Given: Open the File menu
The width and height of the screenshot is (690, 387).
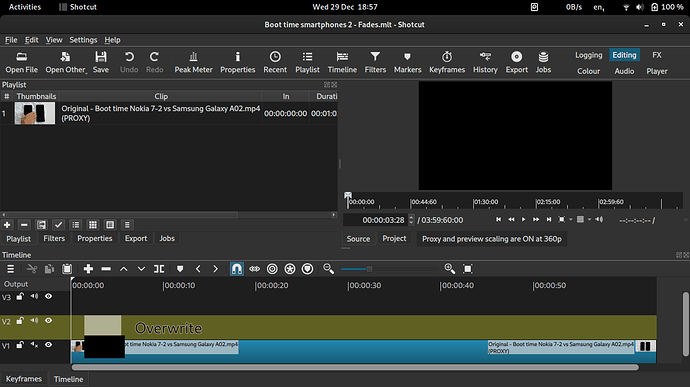Looking at the screenshot, I should click(11, 40).
